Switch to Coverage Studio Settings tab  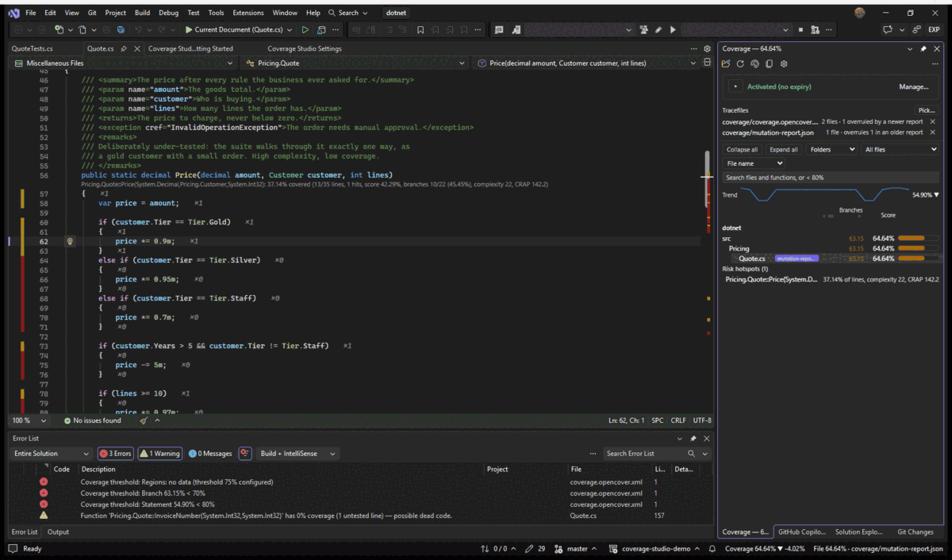coord(305,48)
